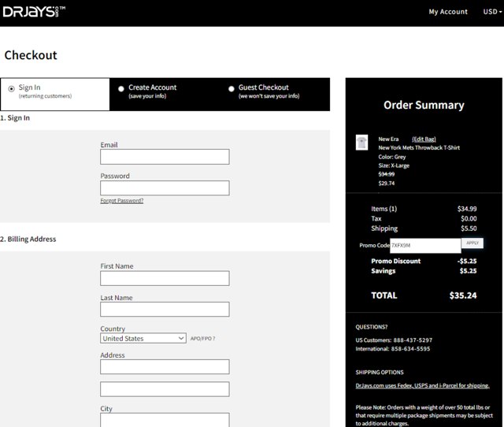Click the Checkout page heading

point(31,55)
